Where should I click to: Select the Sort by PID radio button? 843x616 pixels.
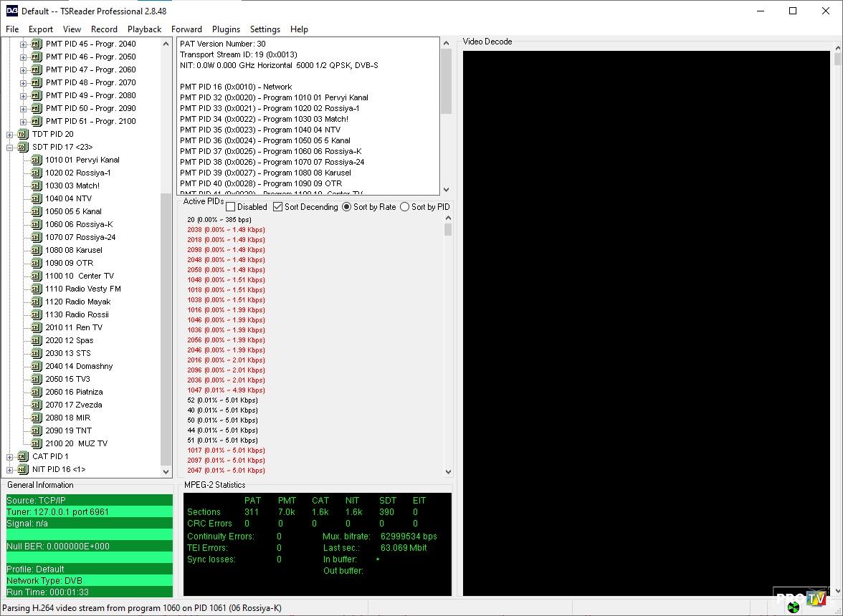[x=405, y=207]
